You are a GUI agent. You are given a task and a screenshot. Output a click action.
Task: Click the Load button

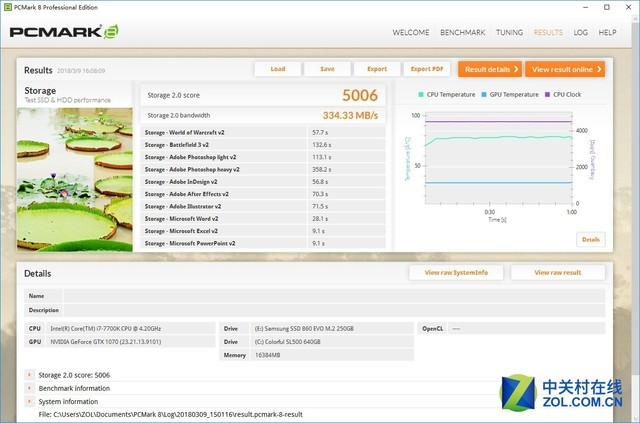pyautogui.click(x=278, y=69)
